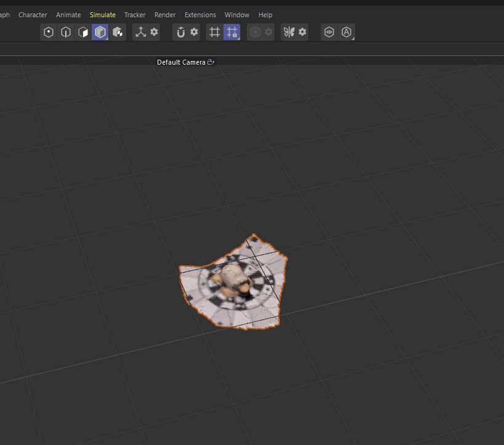Toggle the Solo Auto (A) mode icon
The height and width of the screenshot is (445, 504).
(346, 32)
